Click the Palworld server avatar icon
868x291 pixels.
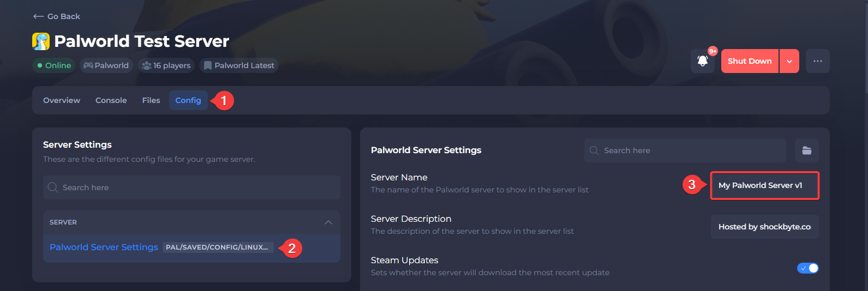pos(41,41)
